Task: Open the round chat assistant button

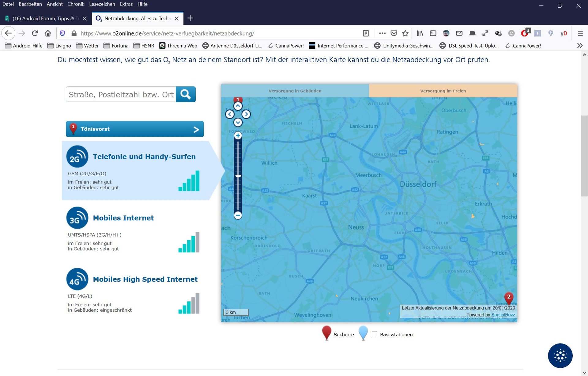Action: [x=560, y=355]
